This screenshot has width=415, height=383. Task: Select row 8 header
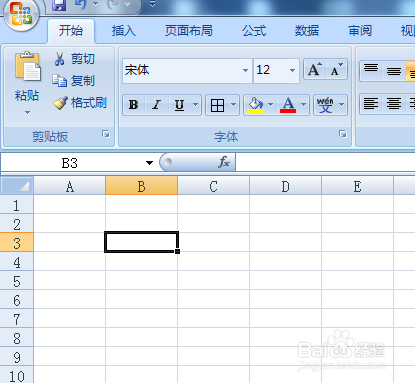(17, 338)
